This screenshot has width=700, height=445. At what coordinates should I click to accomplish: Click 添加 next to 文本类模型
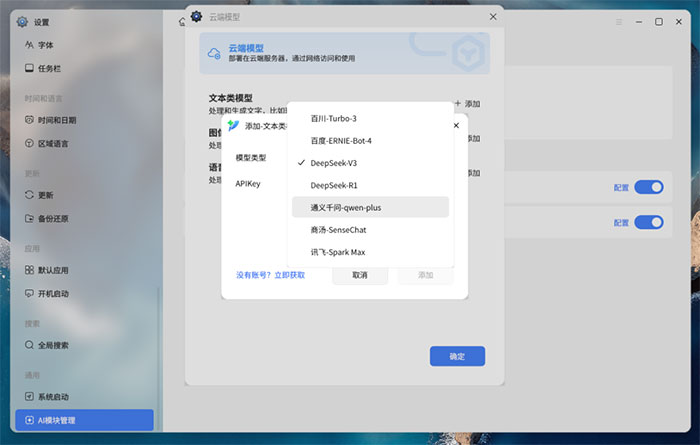click(467, 104)
